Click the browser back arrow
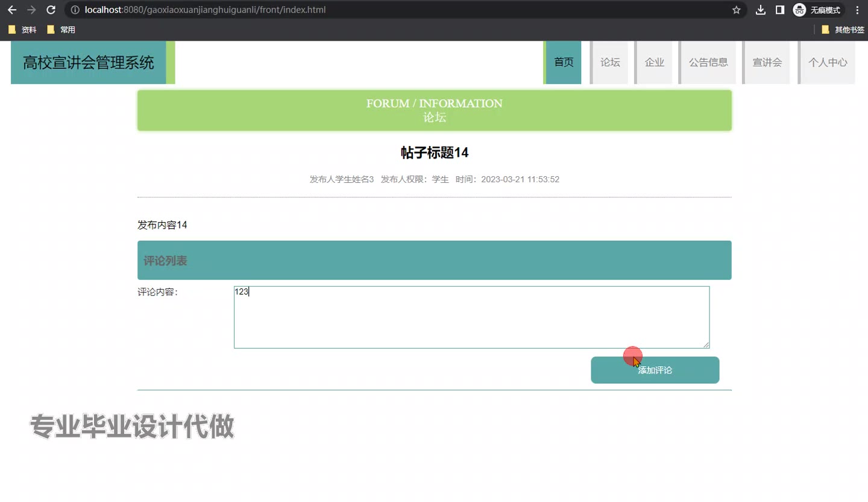 click(x=12, y=10)
